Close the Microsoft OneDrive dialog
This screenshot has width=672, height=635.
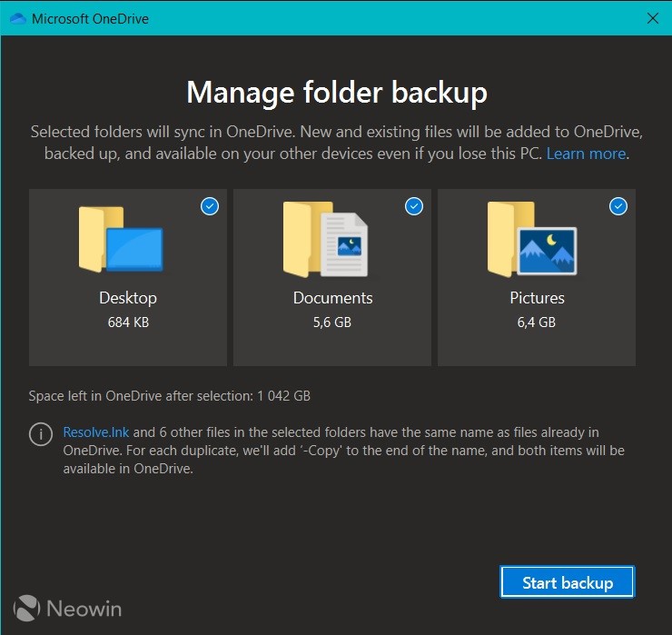[653, 18]
